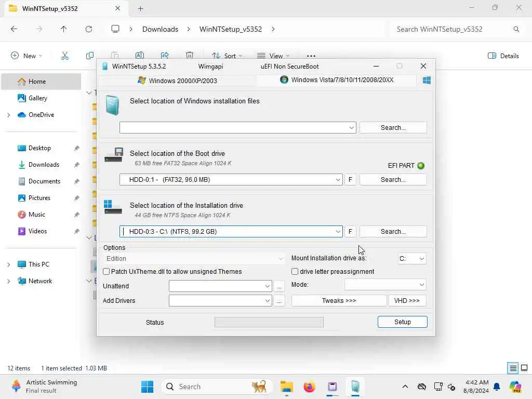Screen dimensions: 532x399
Task: Enable Patch UxTheme.dll for unsigned Themes
Action: click(106, 271)
